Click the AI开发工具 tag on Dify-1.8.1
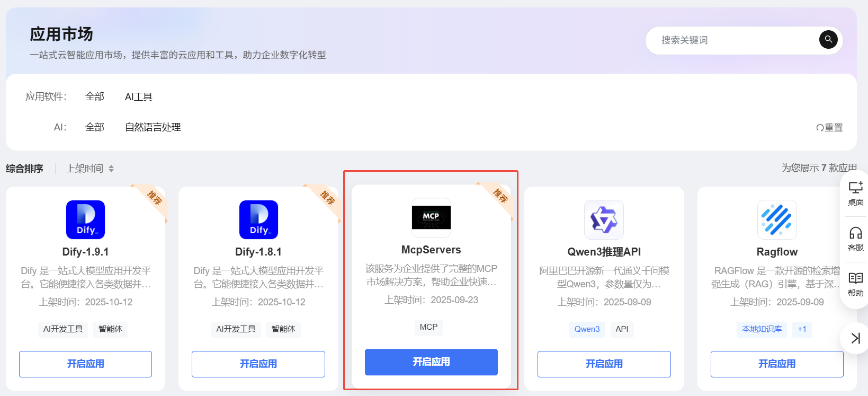The height and width of the screenshot is (396, 868). point(236,329)
